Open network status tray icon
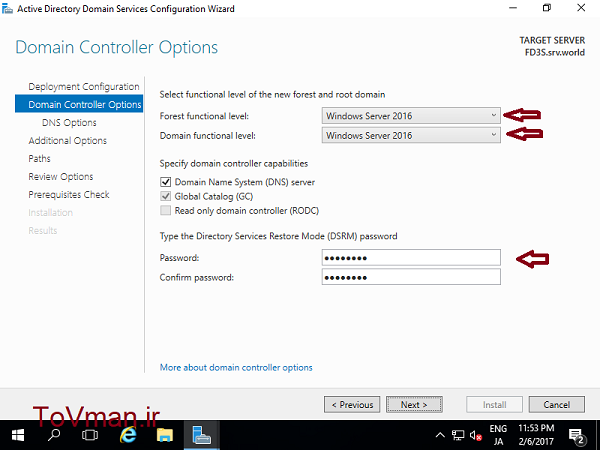 [x=458, y=435]
